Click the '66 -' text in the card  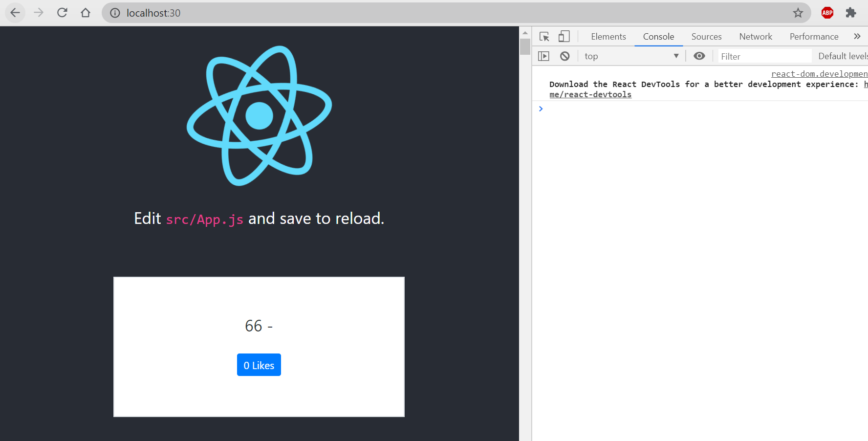click(259, 326)
